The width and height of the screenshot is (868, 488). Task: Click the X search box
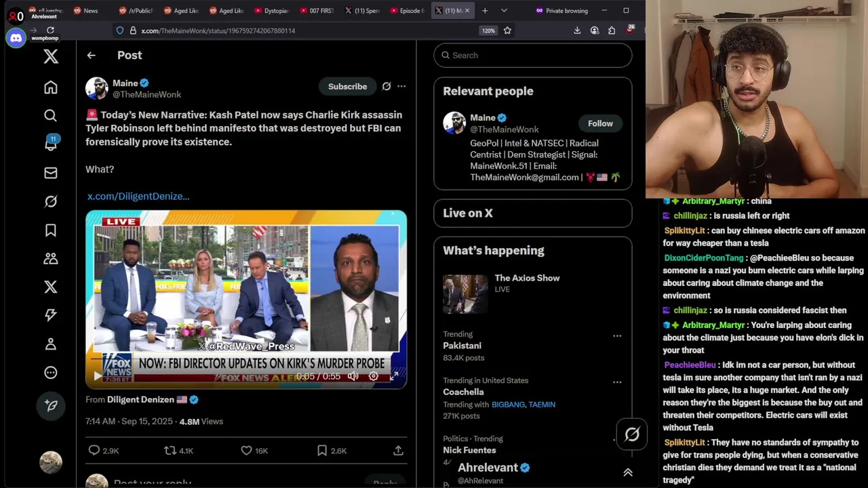pyautogui.click(x=533, y=55)
